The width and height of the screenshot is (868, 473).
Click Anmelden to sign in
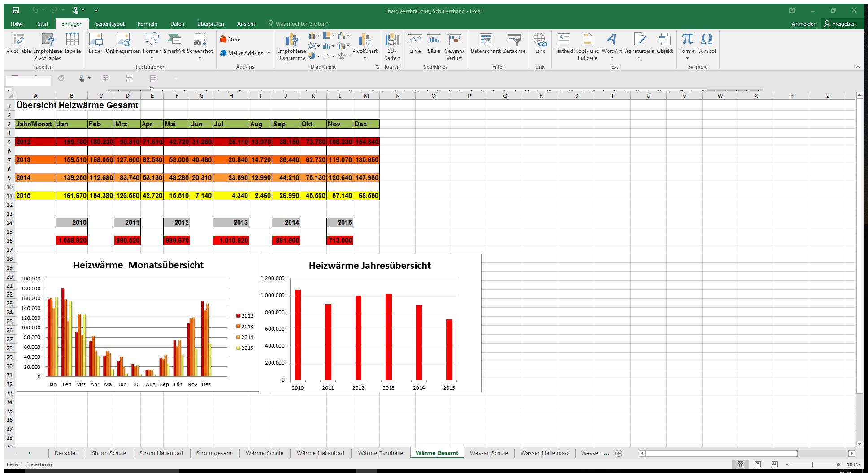click(804, 24)
